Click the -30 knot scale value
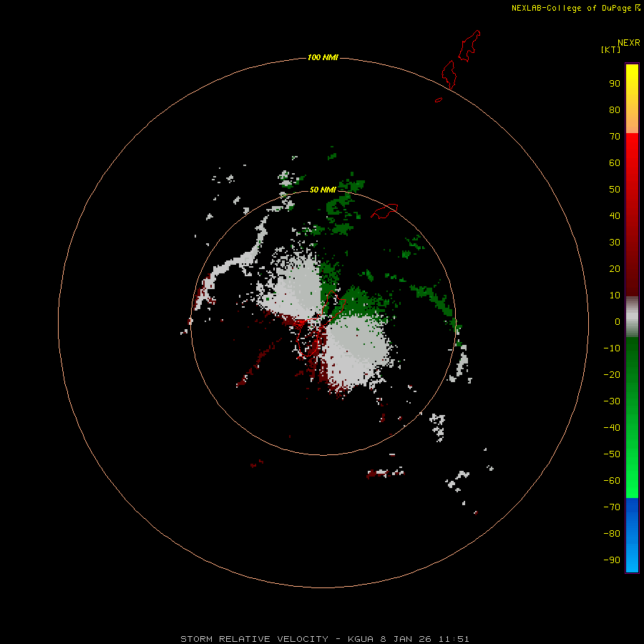644x644 pixels. pyautogui.click(x=612, y=401)
